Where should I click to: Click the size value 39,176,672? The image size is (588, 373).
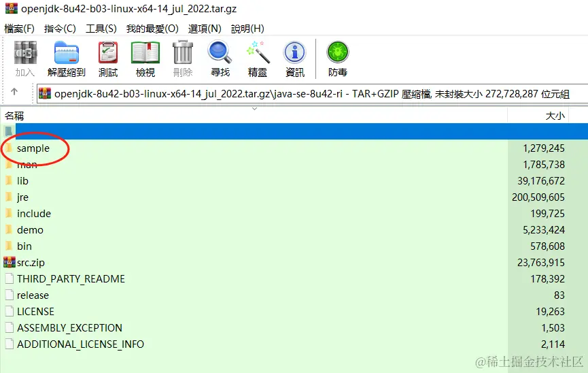[541, 181]
